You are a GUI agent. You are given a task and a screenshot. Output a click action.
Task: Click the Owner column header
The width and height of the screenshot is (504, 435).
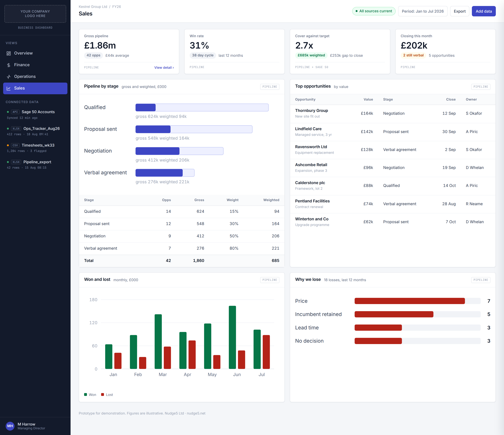tap(471, 100)
